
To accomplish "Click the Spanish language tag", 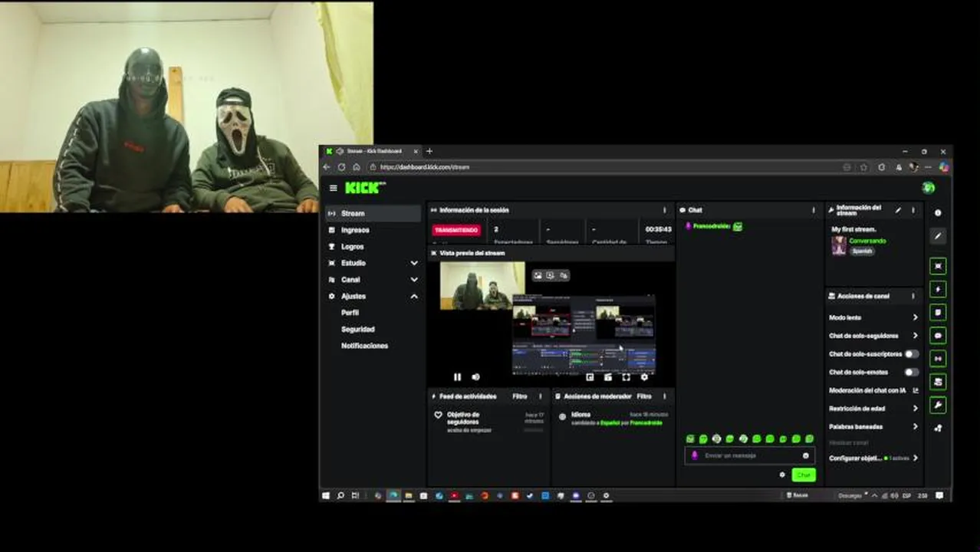I will click(x=862, y=251).
